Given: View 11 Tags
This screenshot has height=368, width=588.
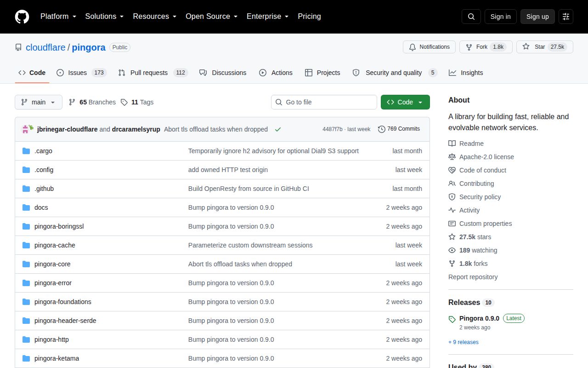Looking at the screenshot, I should coord(137,102).
